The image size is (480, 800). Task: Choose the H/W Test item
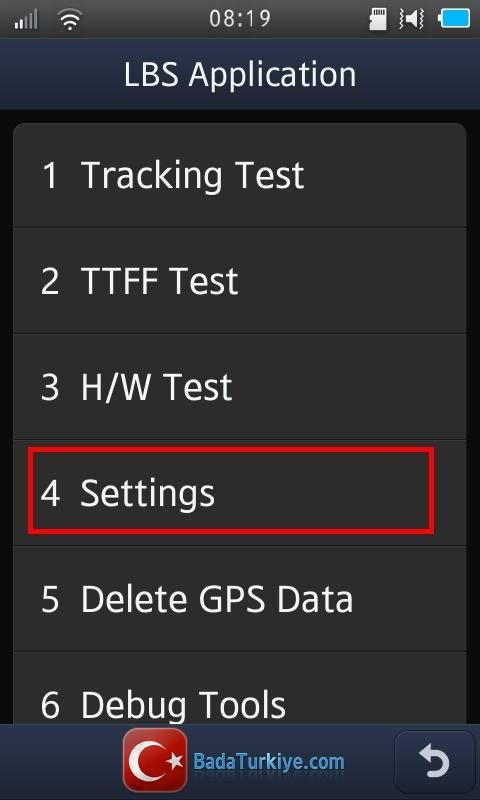(x=239, y=387)
